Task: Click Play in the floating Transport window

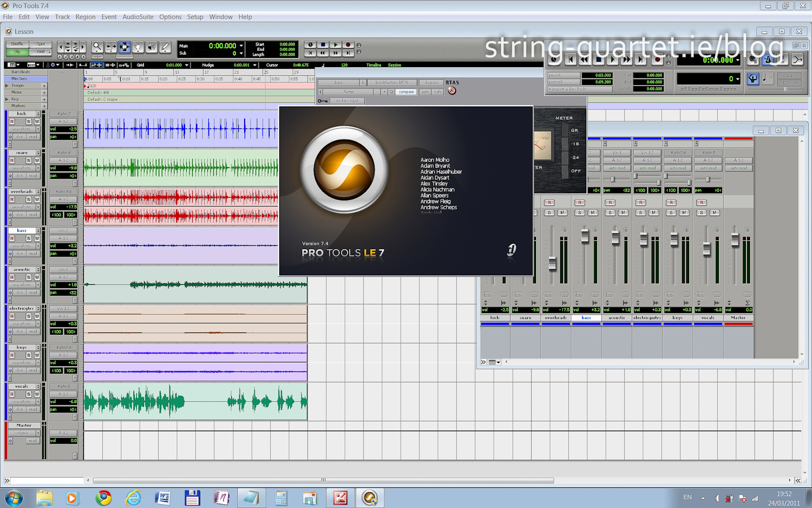Action: [613, 60]
